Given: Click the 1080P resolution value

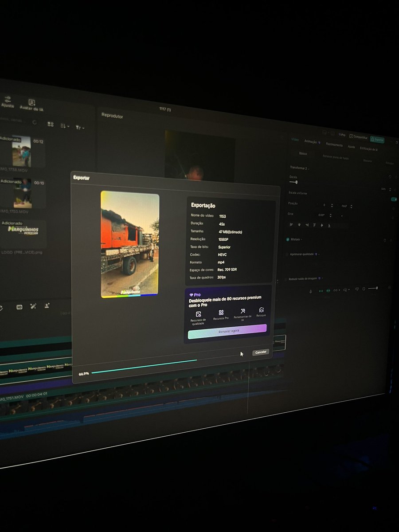Looking at the screenshot, I should (223, 239).
